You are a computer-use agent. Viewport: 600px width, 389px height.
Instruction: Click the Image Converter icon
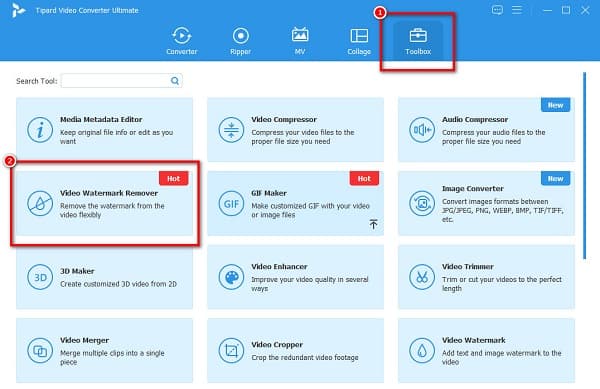(422, 203)
